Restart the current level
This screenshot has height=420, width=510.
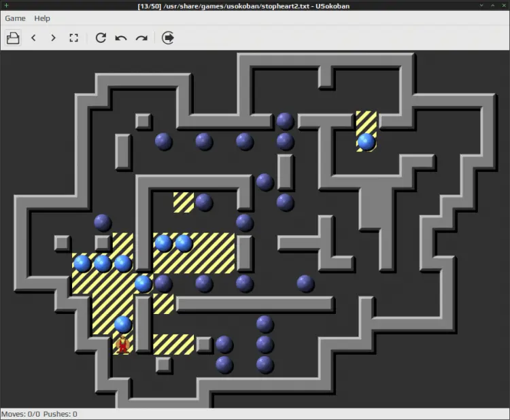pos(101,38)
